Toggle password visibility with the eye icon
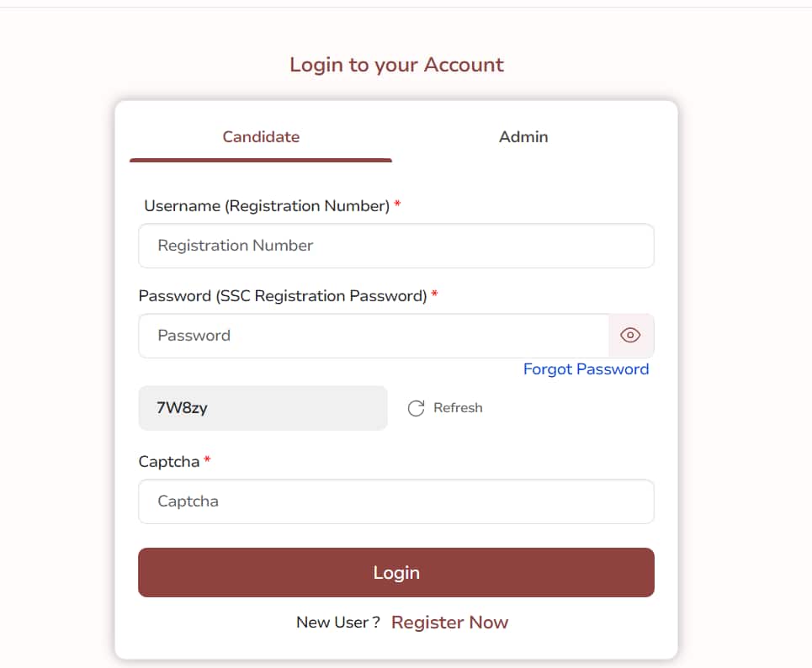 [x=630, y=336]
